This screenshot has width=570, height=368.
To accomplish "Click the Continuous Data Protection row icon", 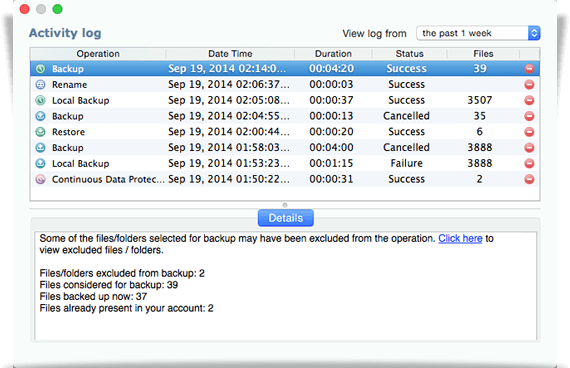I will 40,179.
